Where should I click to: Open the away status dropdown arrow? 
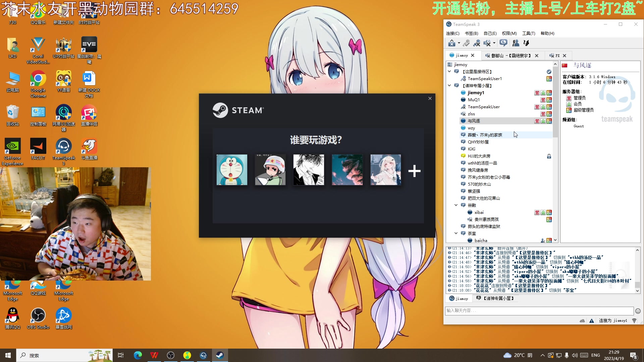point(459,43)
